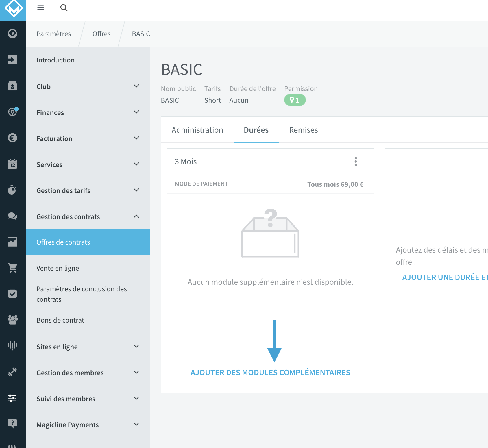Image resolution: width=488 pixels, height=448 pixels.
Task: Open Paramètres de conclusion des contrats
Action: (88, 294)
